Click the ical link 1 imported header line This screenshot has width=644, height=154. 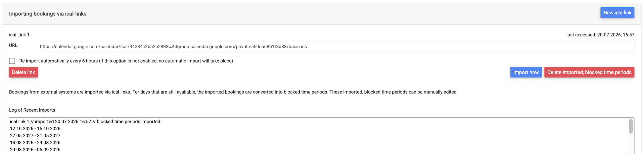coord(86,121)
